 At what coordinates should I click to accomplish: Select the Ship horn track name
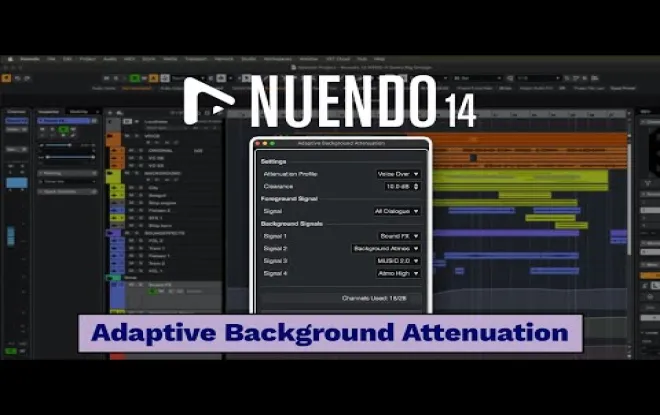point(160,226)
